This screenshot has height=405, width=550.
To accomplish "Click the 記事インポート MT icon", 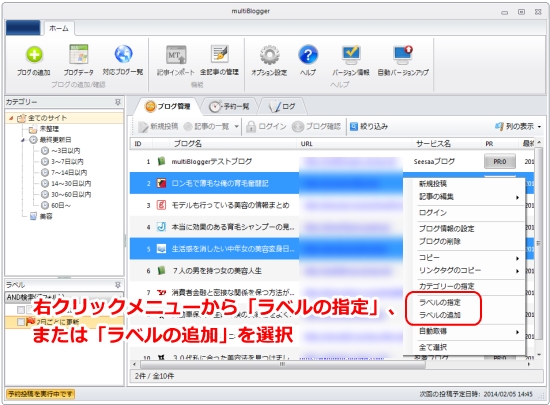I will pos(176,55).
